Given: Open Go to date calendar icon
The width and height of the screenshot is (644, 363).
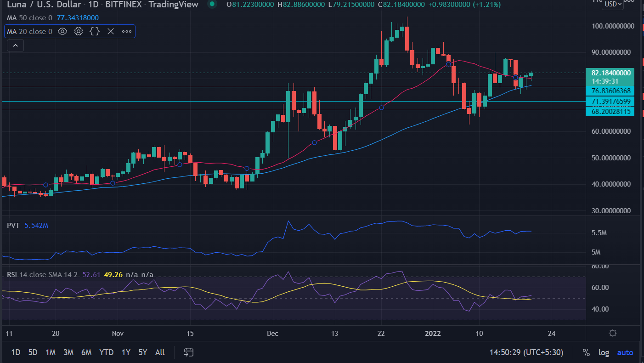Looking at the screenshot, I should (188, 352).
